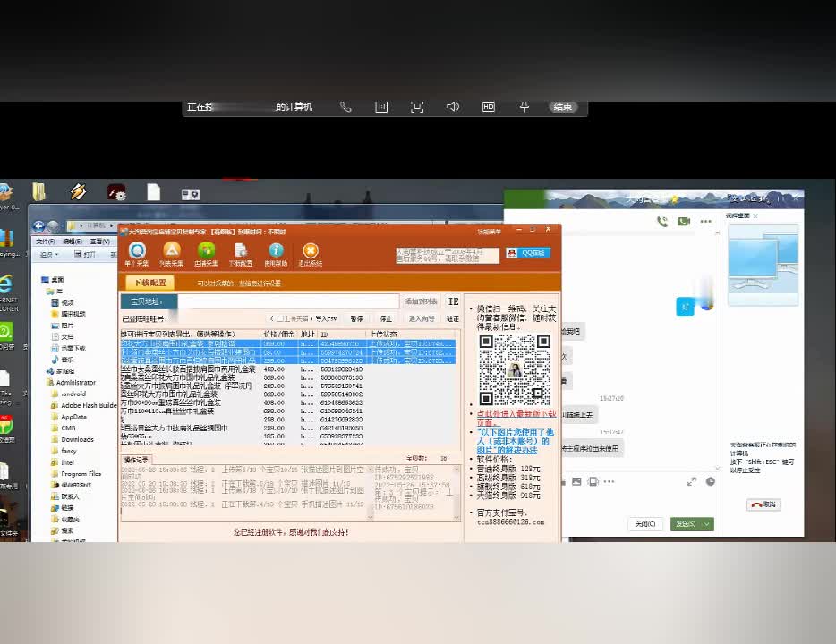This screenshot has width=836, height=644.
Task: Select the list row with price 258.00
Action: (x=288, y=419)
